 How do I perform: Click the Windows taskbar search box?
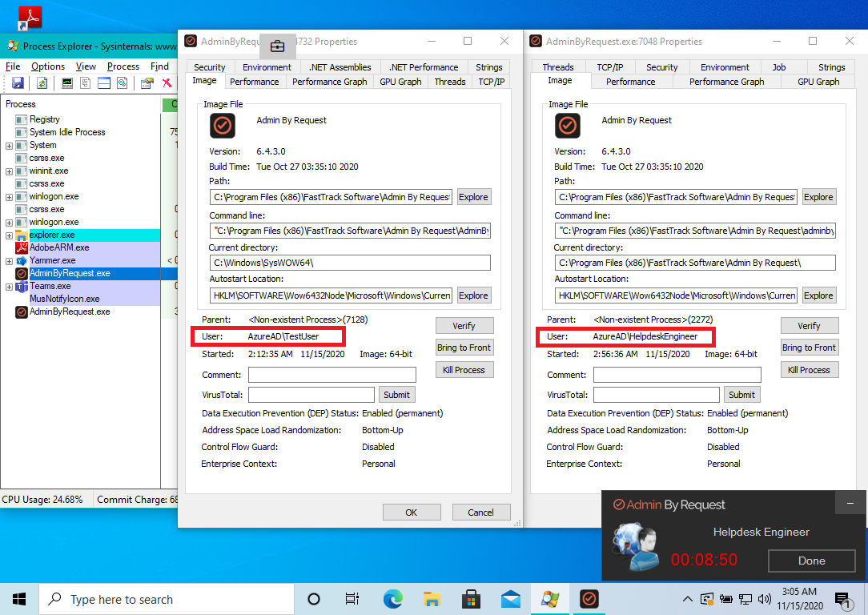tap(167, 599)
